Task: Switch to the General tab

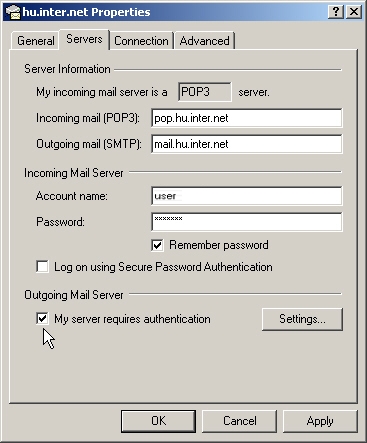Action: pyautogui.click(x=36, y=41)
